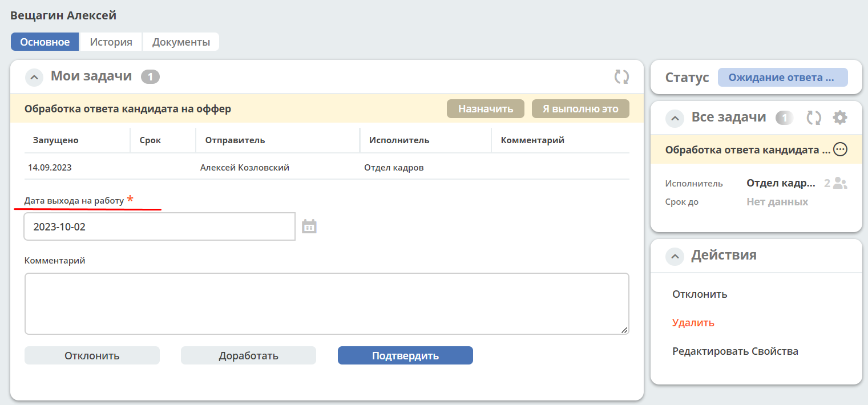868x405 pixels.
Task: Click the Назначить button
Action: pos(486,108)
